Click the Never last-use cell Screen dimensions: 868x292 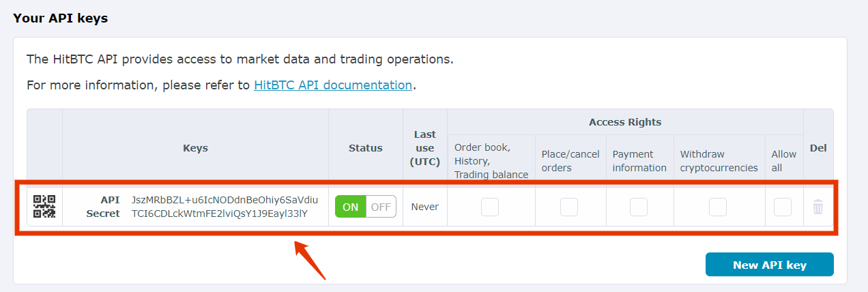click(x=425, y=207)
